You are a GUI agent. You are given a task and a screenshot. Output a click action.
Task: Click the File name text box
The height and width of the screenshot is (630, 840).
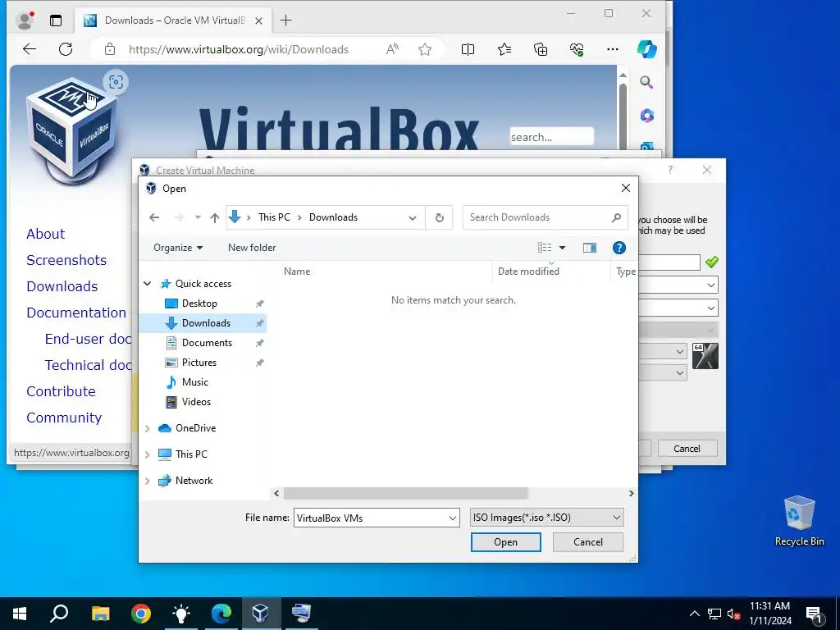coord(370,518)
